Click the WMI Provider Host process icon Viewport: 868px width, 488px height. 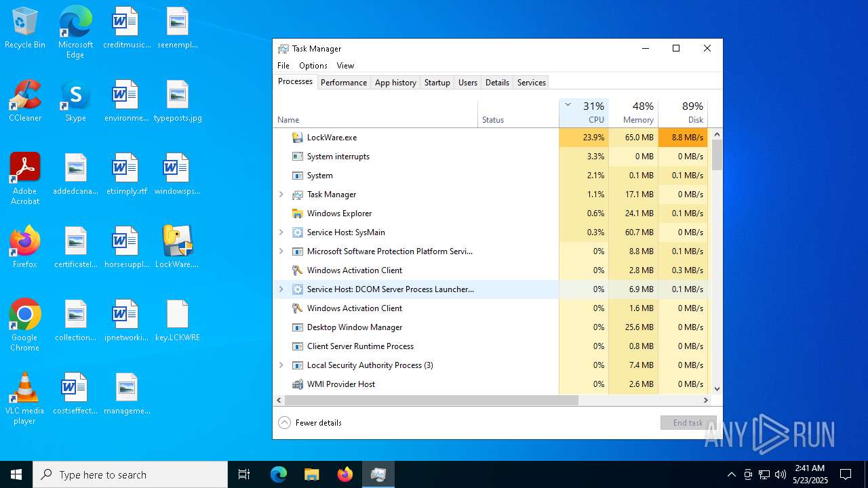pyautogui.click(x=297, y=384)
